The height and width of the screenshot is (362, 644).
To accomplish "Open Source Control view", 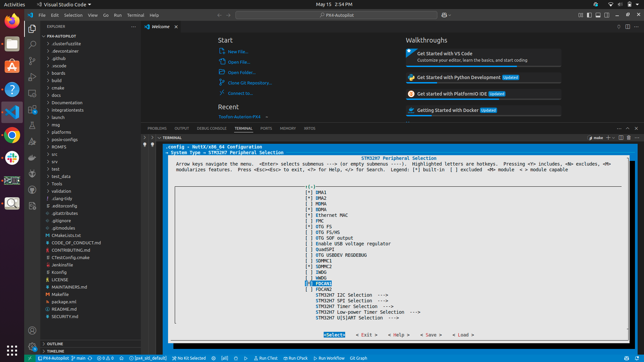I will coord(32,61).
